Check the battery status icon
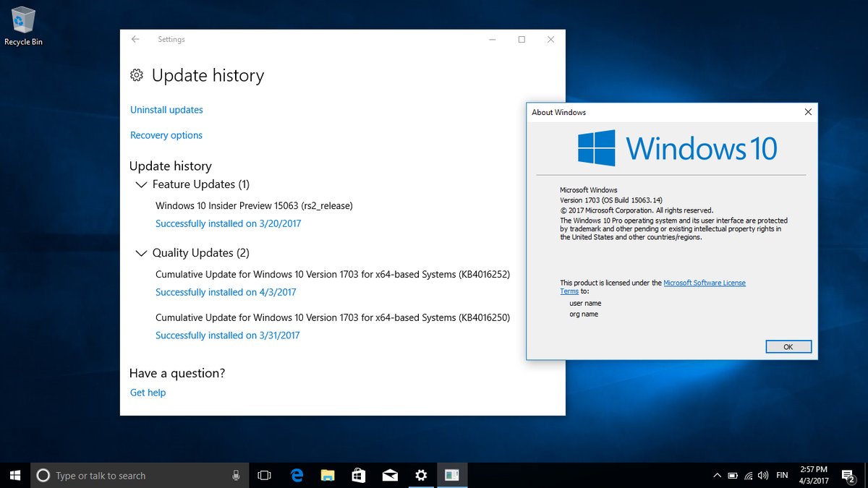 (733, 475)
